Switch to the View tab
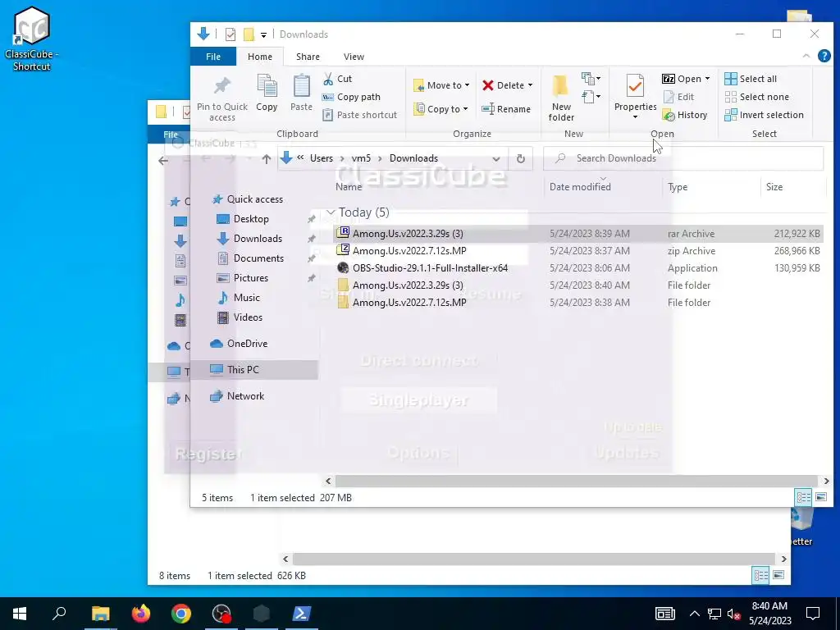 pos(354,57)
